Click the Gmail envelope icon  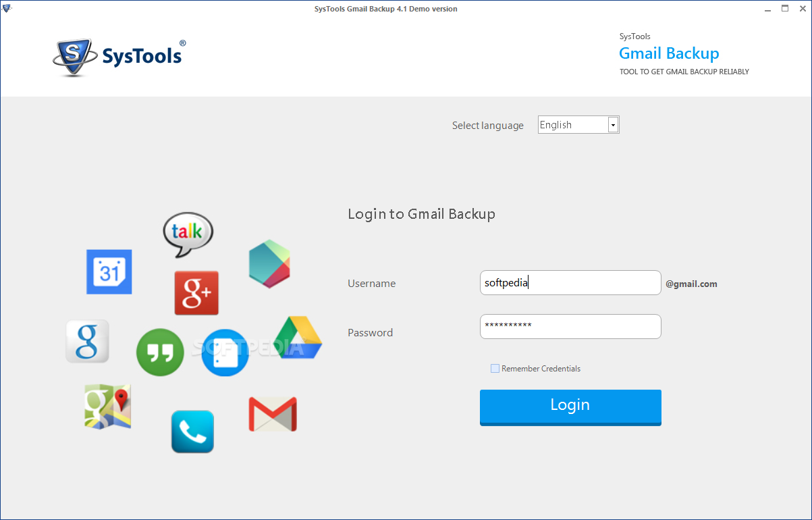pos(273,414)
